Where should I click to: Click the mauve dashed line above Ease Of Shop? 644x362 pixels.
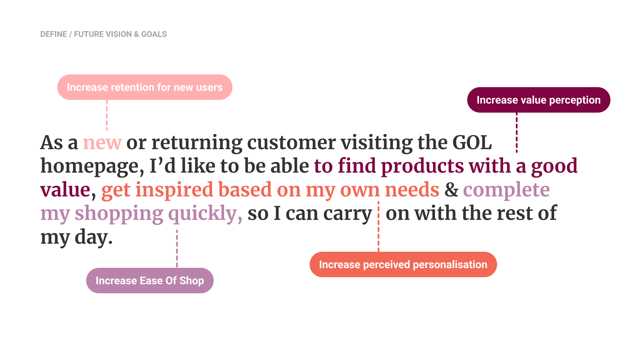[177, 249]
